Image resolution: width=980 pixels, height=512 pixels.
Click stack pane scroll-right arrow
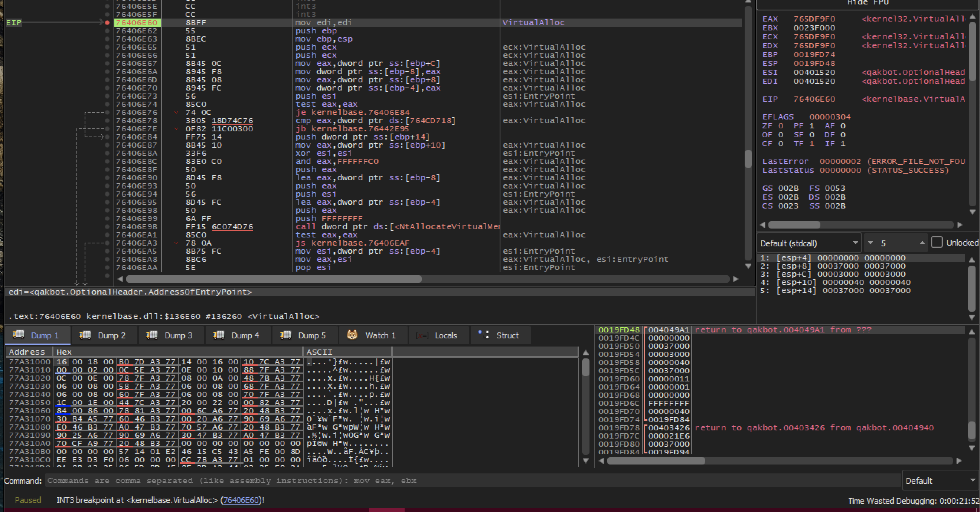[x=959, y=461]
